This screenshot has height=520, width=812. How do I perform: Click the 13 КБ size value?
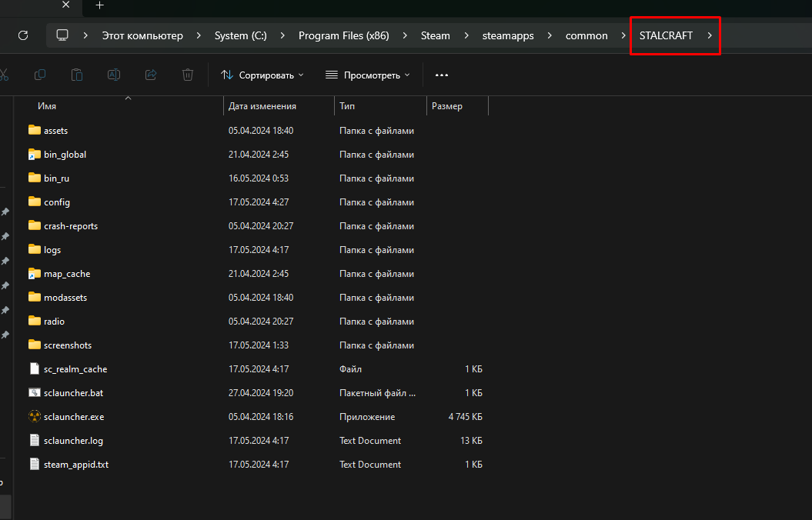coord(471,440)
